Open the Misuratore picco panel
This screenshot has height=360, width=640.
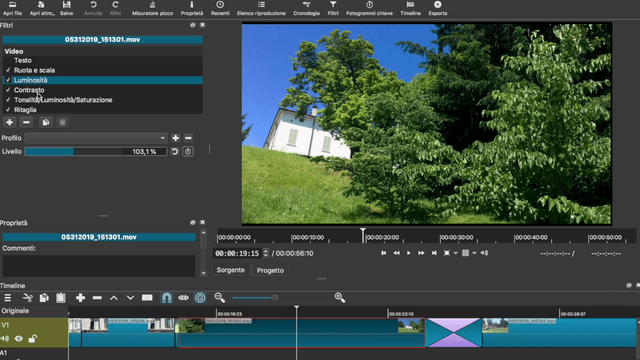click(x=152, y=8)
